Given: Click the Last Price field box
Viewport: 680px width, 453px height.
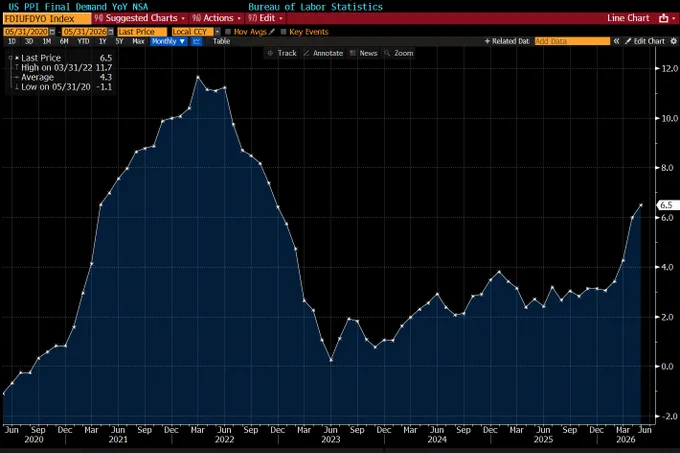Looking at the screenshot, I should point(142,32).
